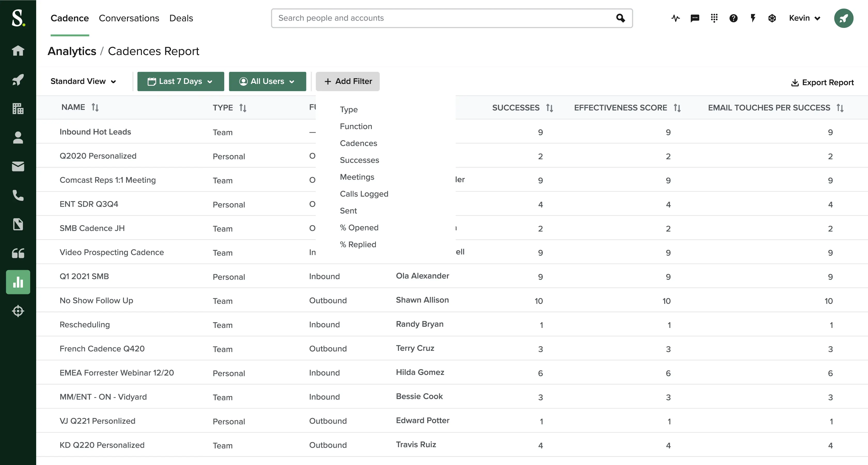Open the dialer keypad grid icon
Image resolution: width=868 pixels, height=465 pixels.
(714, 18)
